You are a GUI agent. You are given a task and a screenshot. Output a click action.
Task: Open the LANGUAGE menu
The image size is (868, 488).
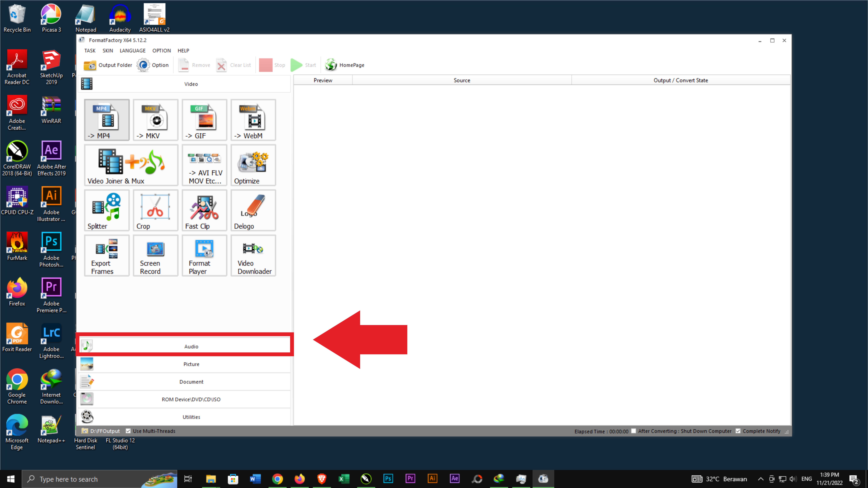click(132, 51)
